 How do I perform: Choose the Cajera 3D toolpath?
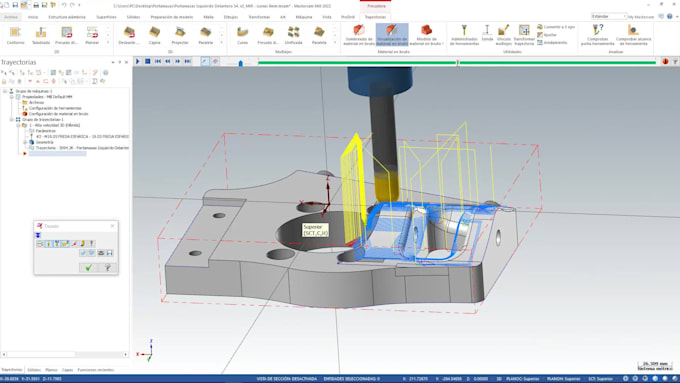(154, 35)
